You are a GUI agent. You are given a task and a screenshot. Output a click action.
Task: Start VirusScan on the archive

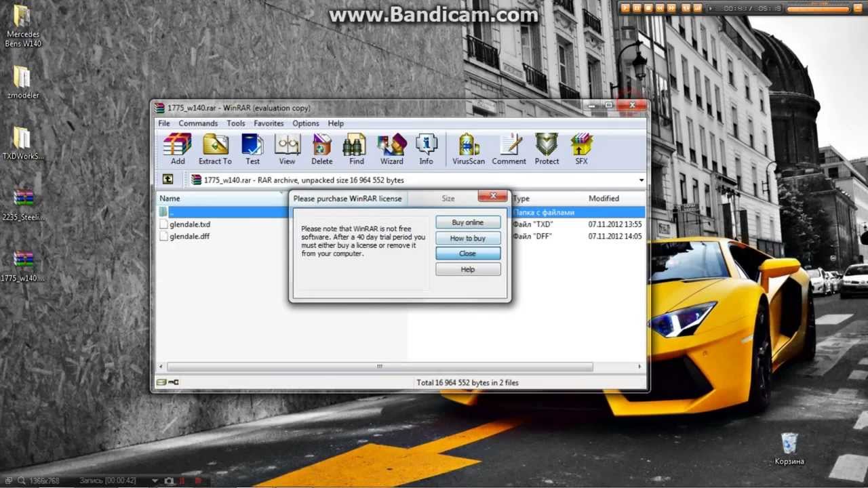click(469, 149)
